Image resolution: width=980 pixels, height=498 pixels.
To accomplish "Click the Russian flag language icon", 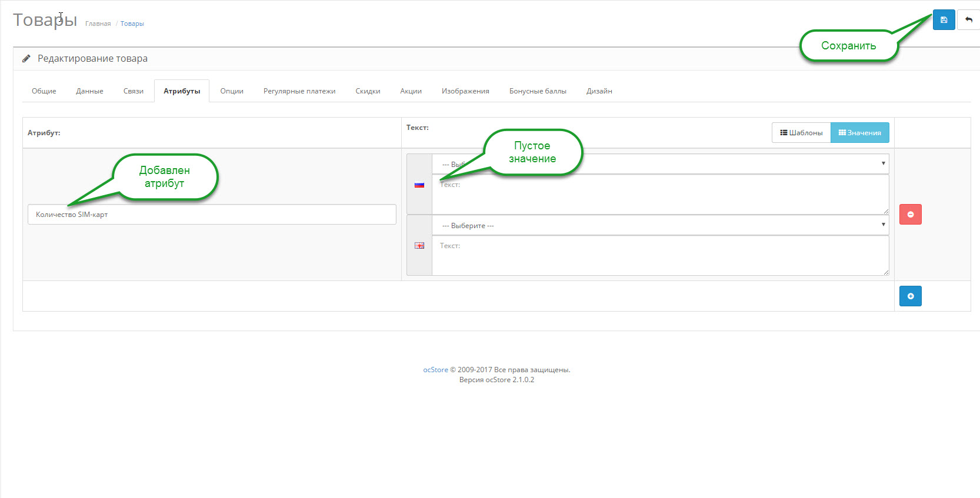I will click(419, 185).
